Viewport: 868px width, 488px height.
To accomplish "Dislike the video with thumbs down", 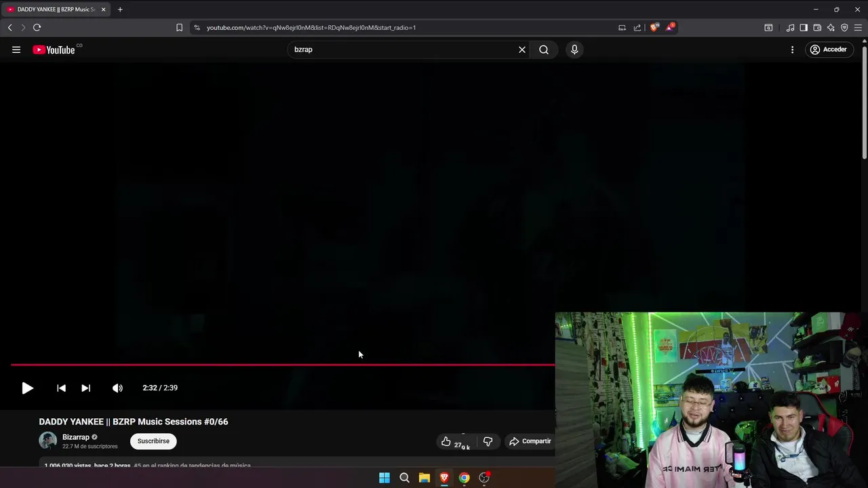I will [488, 441].
